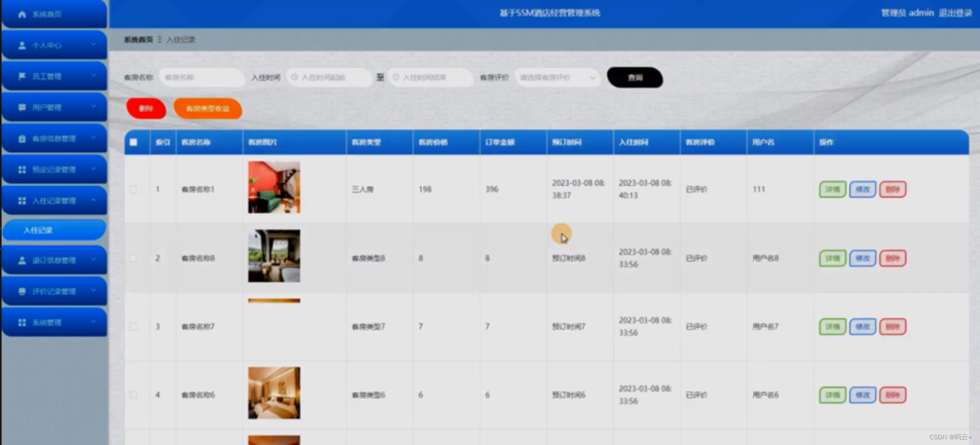Tick the checkbox for row 客房名称8
Viewport: 980px width, 445px height.
point(133,258)
